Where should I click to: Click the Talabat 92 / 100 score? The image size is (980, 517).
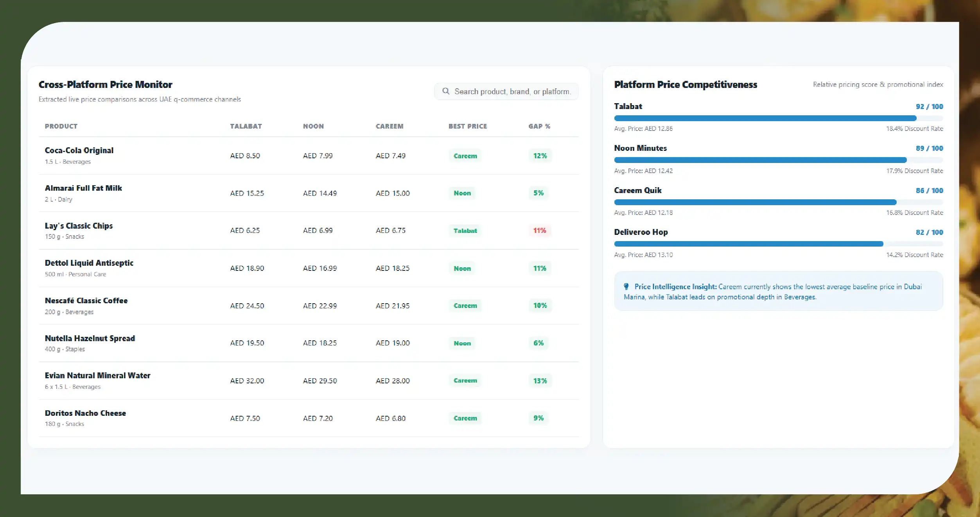pyautogui.click(x=929, y=107)
